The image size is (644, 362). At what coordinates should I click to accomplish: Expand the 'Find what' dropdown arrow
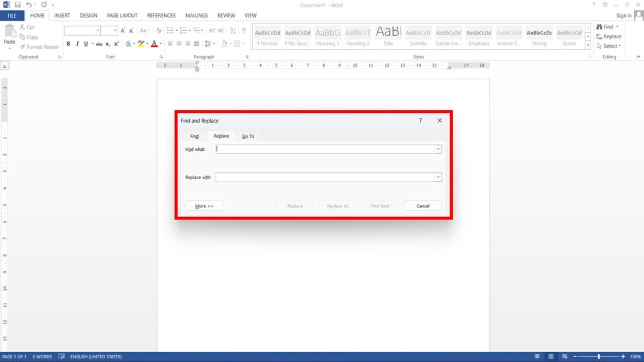tap(438, 150)
